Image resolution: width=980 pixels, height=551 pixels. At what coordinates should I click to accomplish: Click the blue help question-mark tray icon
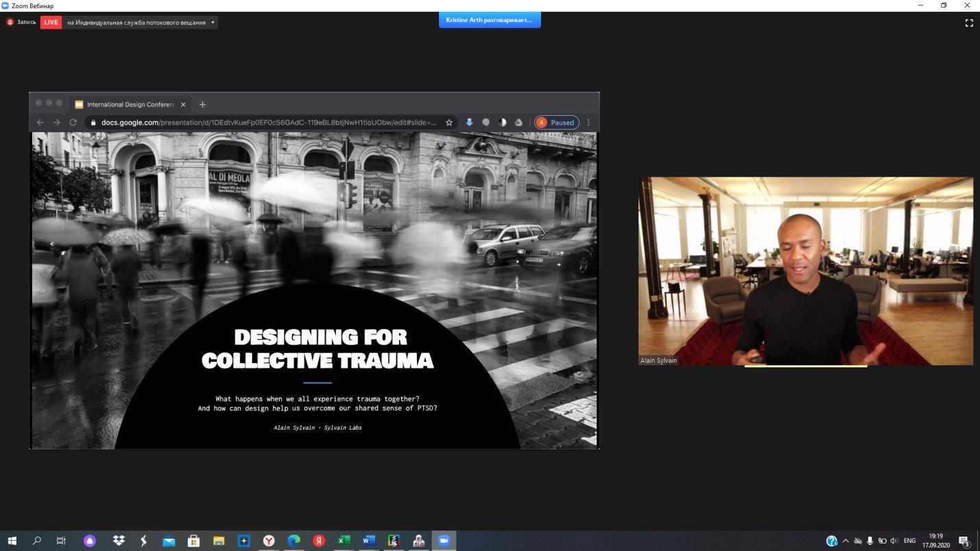pyautogui.click(x=832, y=541)
